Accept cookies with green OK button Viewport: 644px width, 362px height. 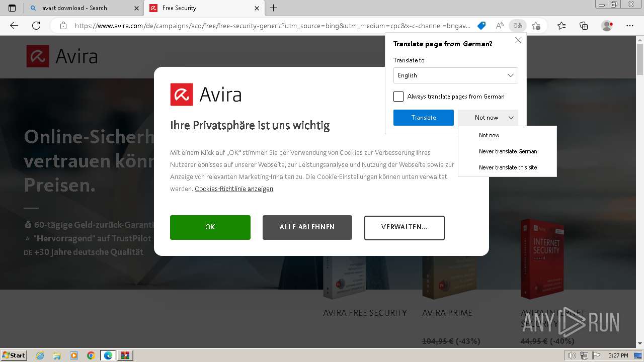[x=210, y=227]
